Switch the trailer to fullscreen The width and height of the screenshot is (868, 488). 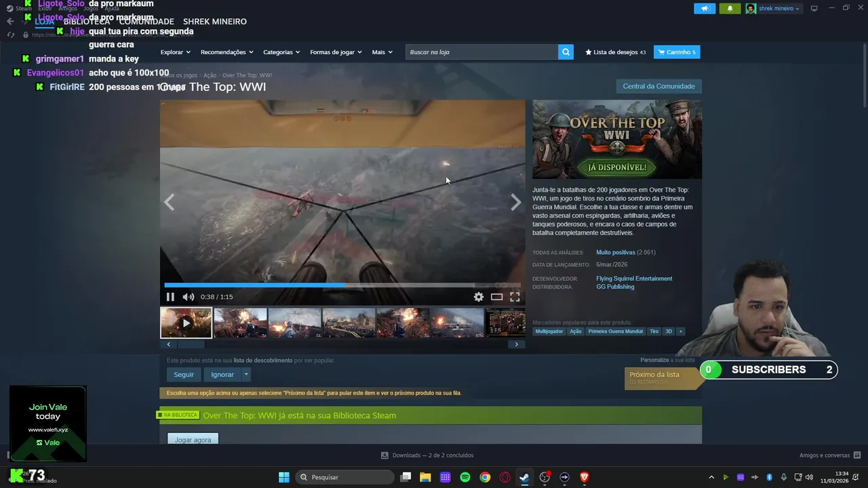[515, 297]
